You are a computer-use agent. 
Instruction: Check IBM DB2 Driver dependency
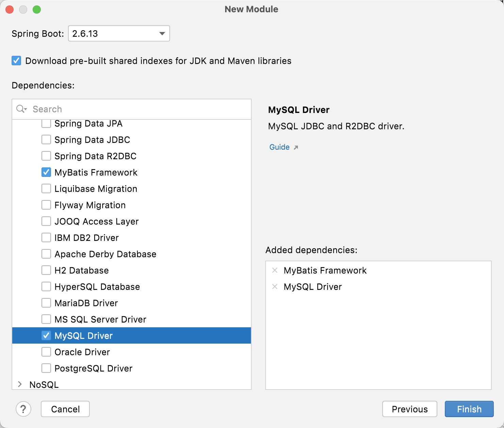tap(46, 237)
